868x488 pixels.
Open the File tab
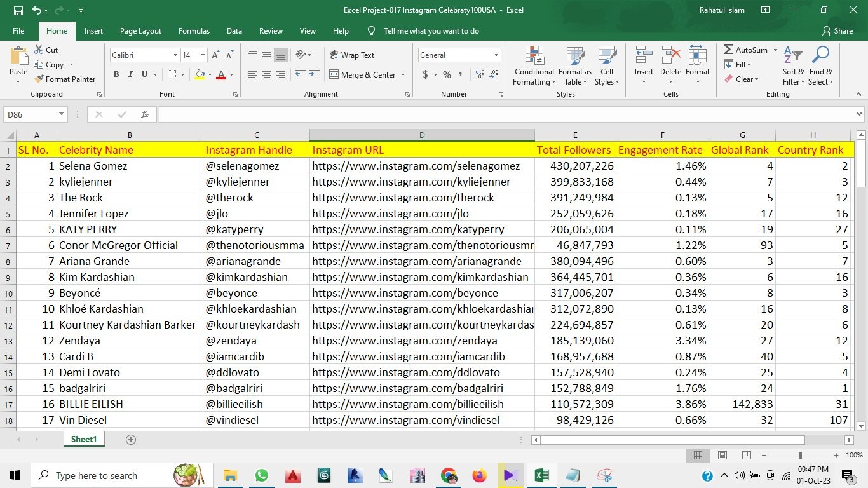18,31
